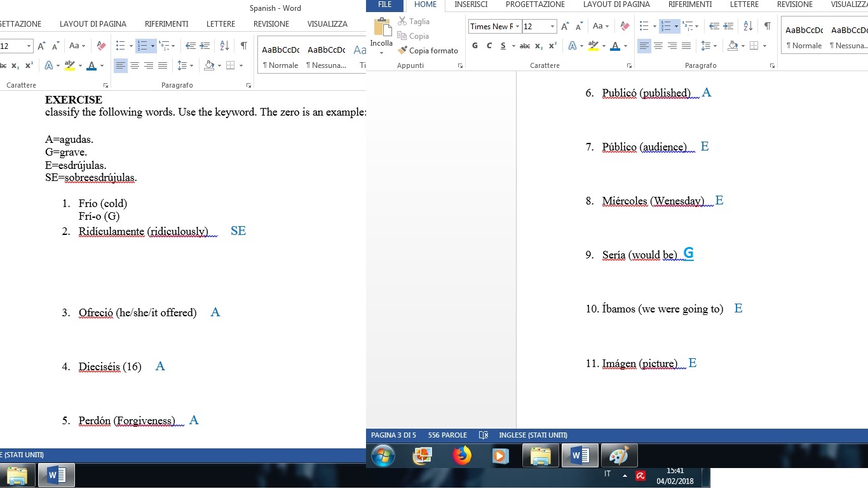Open Paint palette icon in taskbar

pyautogui.click(x=618, y=455)
